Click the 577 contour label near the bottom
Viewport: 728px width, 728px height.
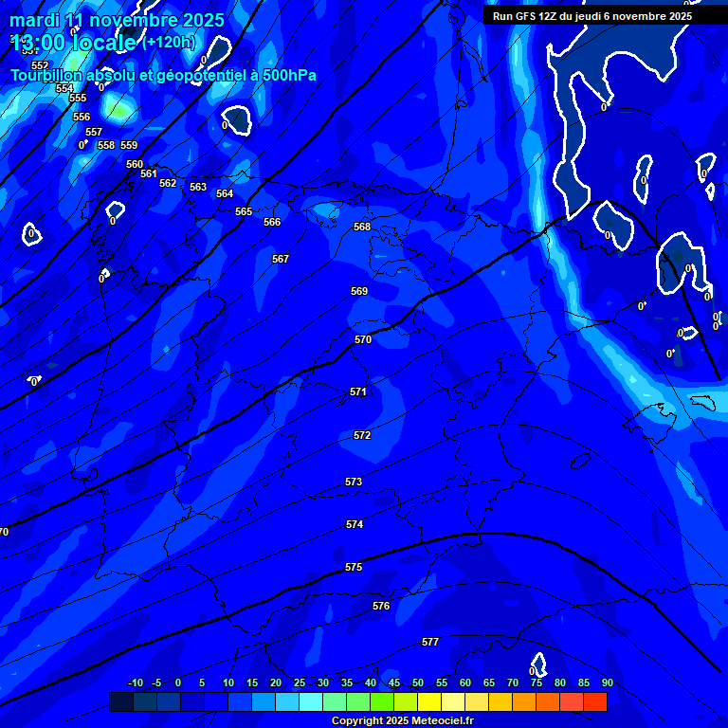tap(430, 642)
